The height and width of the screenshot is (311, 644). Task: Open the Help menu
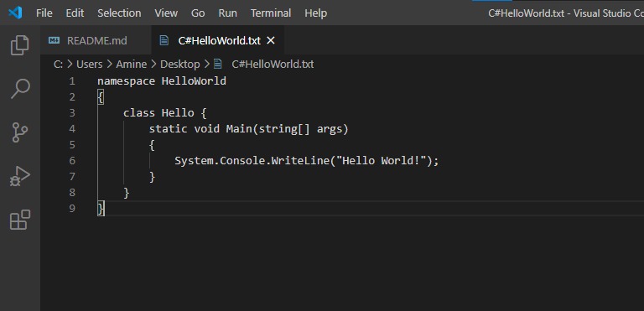coord(316,13)
